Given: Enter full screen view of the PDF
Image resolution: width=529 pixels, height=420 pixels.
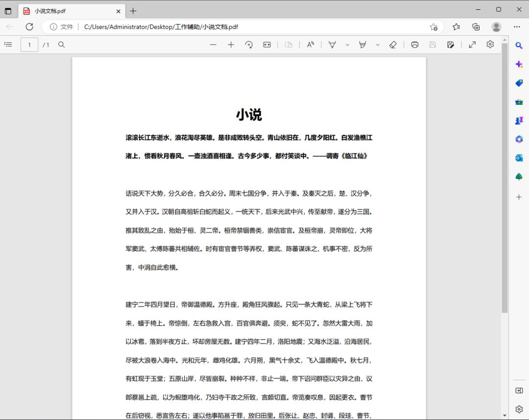Looking at the screenshot, I should pyautogui.click(x=472, y=44).
